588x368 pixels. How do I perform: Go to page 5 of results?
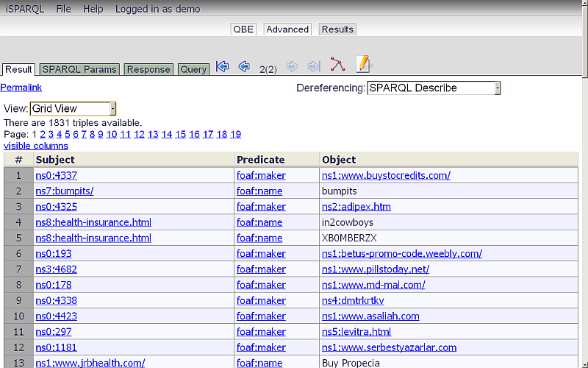[x=68, y=134]
